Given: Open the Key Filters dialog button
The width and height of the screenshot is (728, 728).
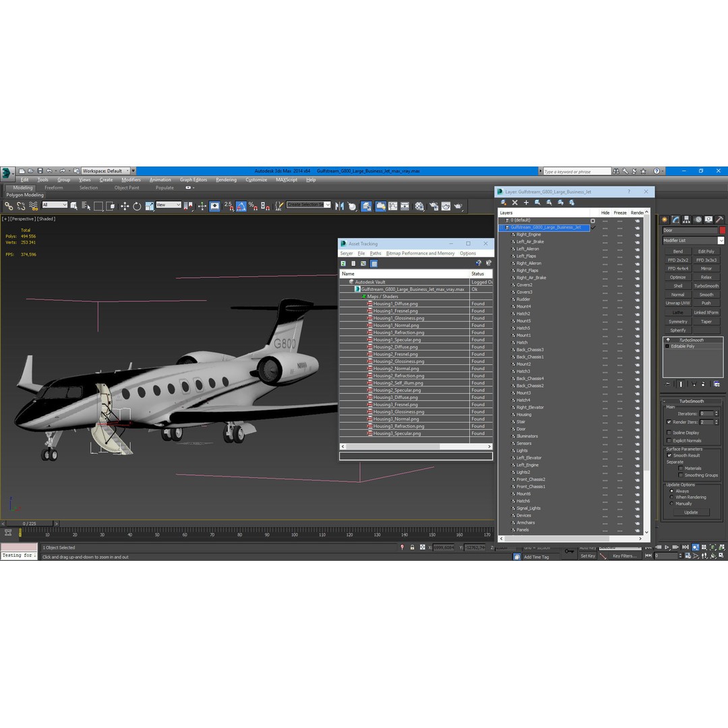Looking at the screenshot, I should pos(624,556).
